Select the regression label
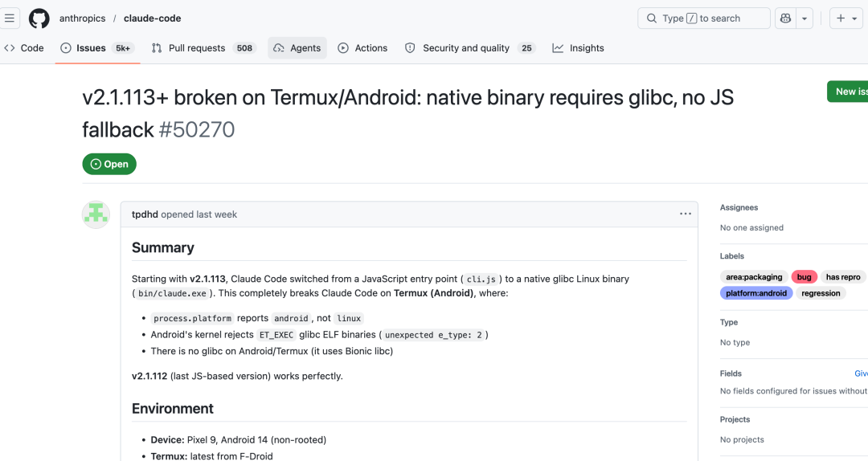The width and height of the screenshot is (868, 461). tap(821, 293)
